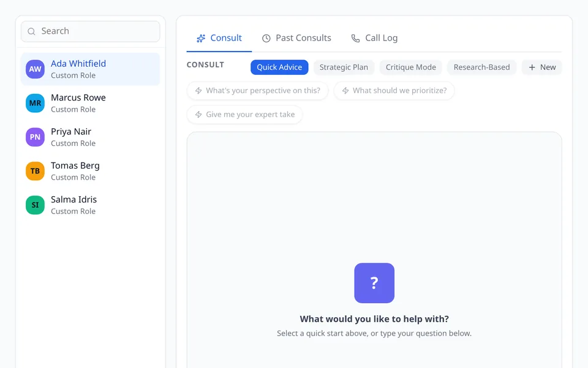Select the Quick Advice mode
The height and width of the screenshot is (368, 588).
pyautogui.click(x=279, y=67)
